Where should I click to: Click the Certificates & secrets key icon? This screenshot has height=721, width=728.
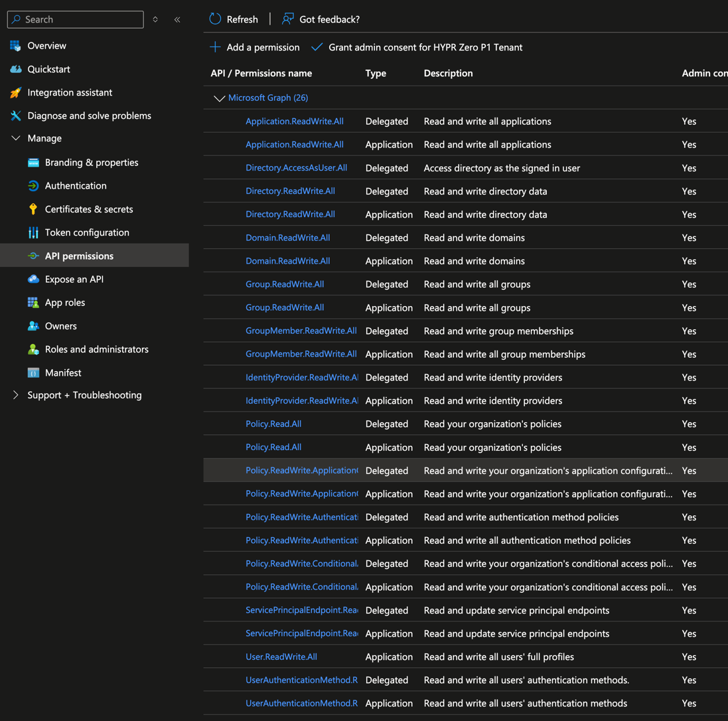tap(33, 209)
